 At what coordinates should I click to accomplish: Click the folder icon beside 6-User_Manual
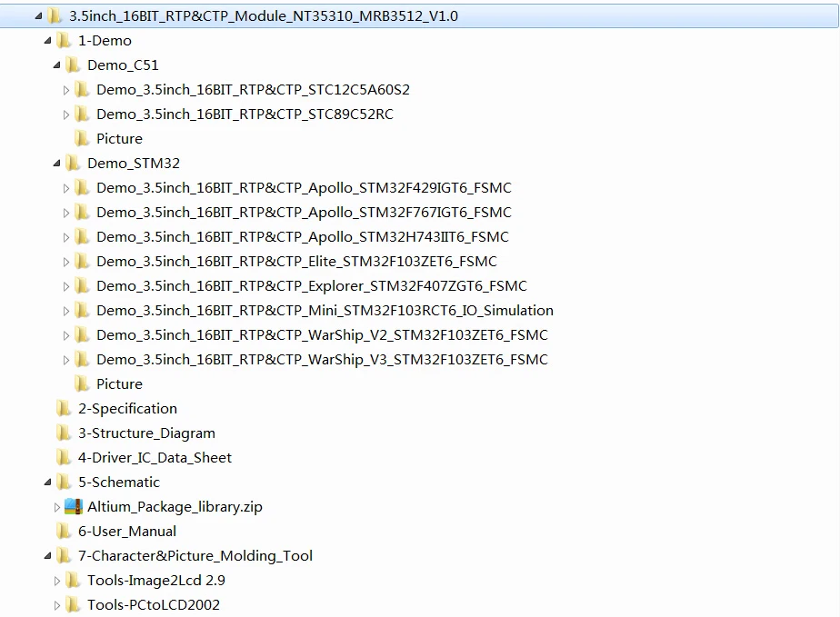tap(64, 532)
